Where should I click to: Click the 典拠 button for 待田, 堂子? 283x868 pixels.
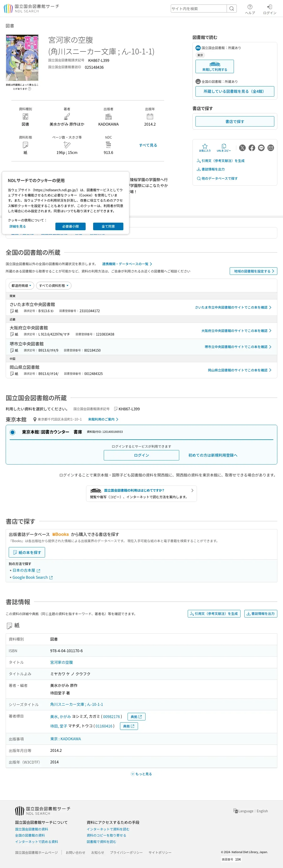click(x=129, y=726)
